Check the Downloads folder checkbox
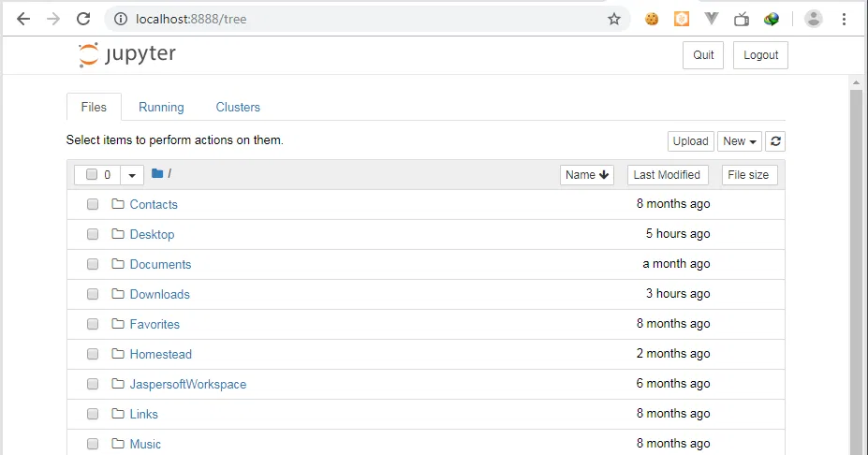 [93, 294]
